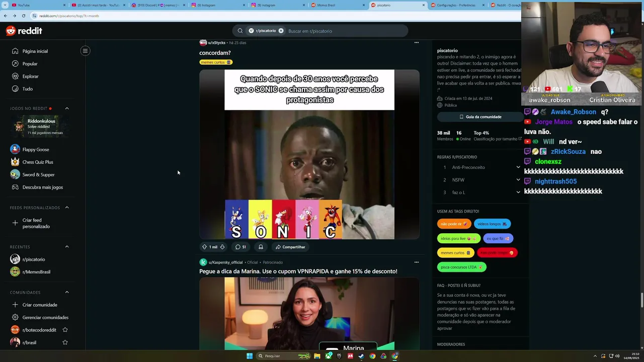Show hidden system tray icons

pyautogui.click(x=595, y=356)
